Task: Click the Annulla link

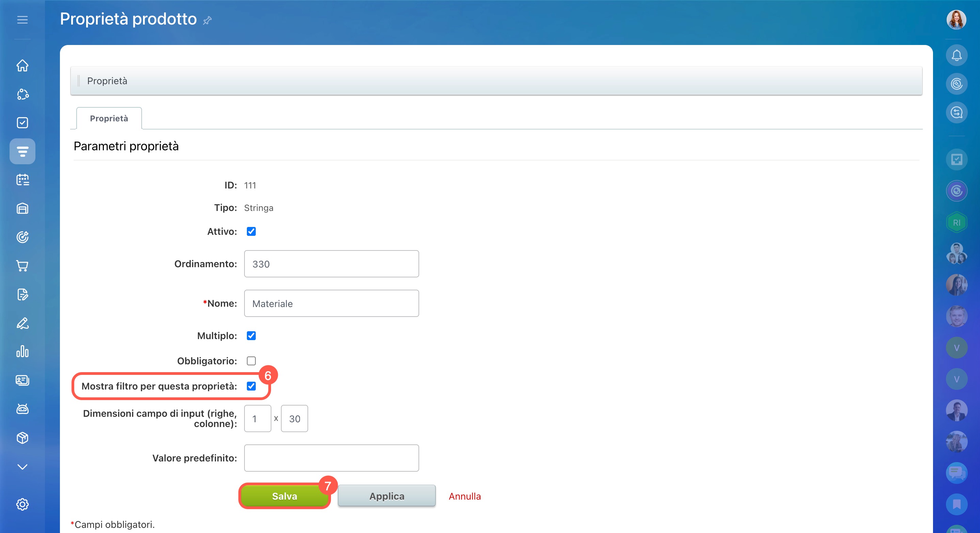Action: pyautogui.click(x=464, y=496)
